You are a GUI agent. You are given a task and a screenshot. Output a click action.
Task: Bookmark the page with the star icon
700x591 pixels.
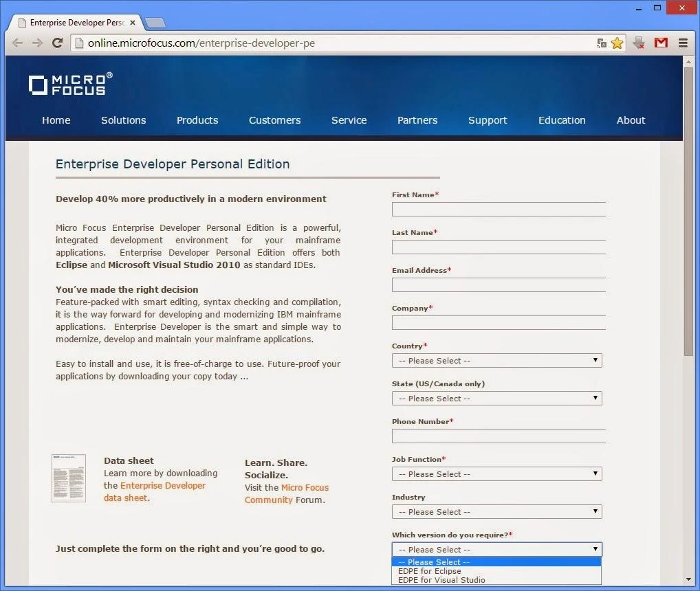(617, 43)
